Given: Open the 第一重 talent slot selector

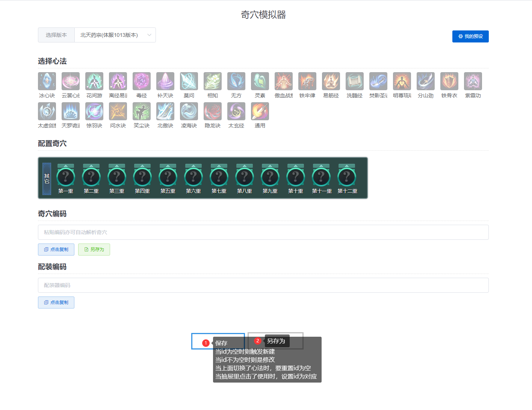Looking at the screenshot, I should tap(65, 176).
